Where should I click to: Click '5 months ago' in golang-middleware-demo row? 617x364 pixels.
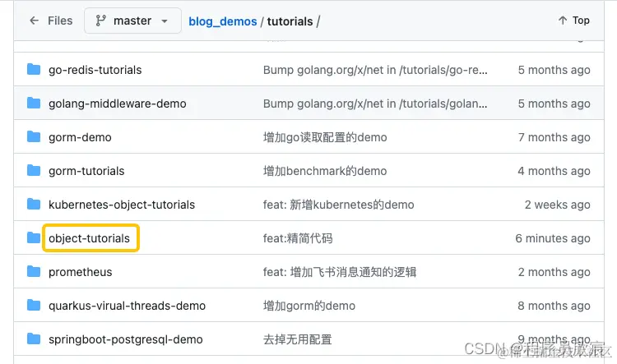(x=554, y=104)
